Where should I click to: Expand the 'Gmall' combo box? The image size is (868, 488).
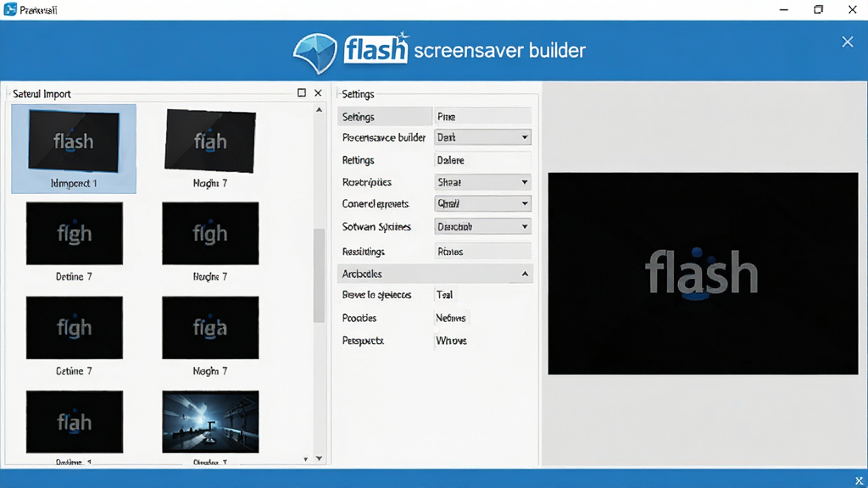click(482, 203)
